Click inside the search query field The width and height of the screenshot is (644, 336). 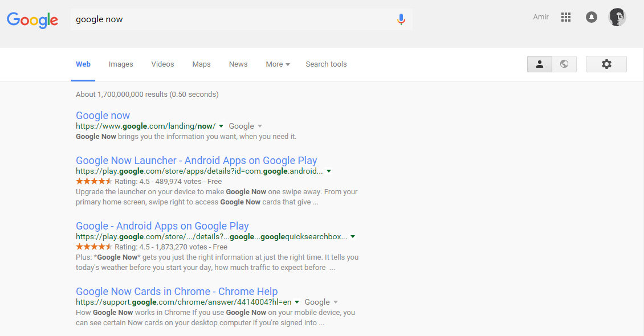(228, 19)
